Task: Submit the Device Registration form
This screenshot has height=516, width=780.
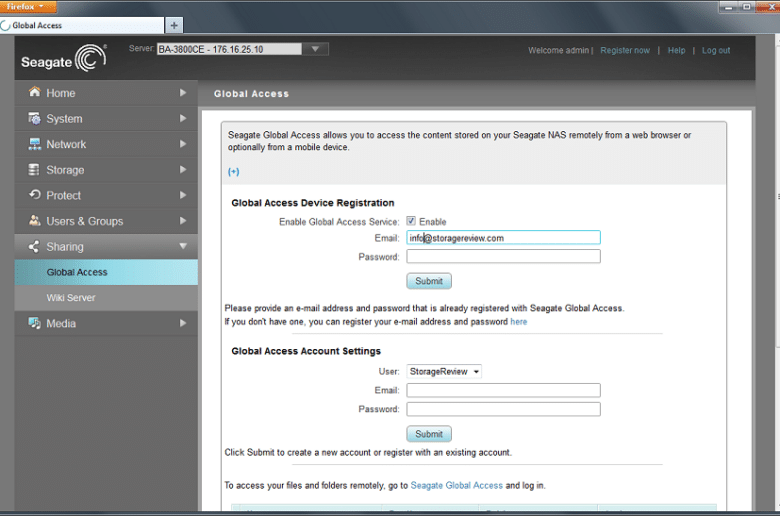Action: pyautogui.click(x=429, y=281)
